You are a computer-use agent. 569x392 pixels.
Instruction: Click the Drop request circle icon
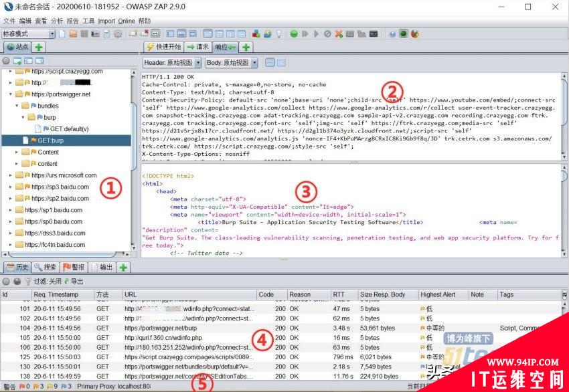[x=327, y=33]
